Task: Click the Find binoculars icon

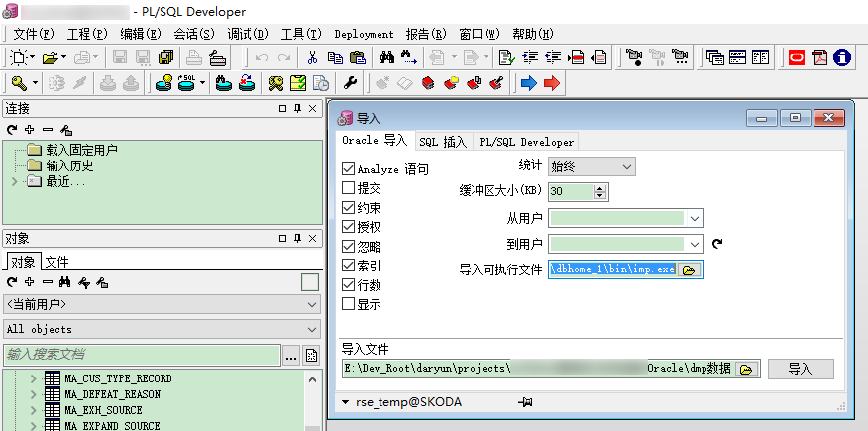Action: tap(387, 57)
